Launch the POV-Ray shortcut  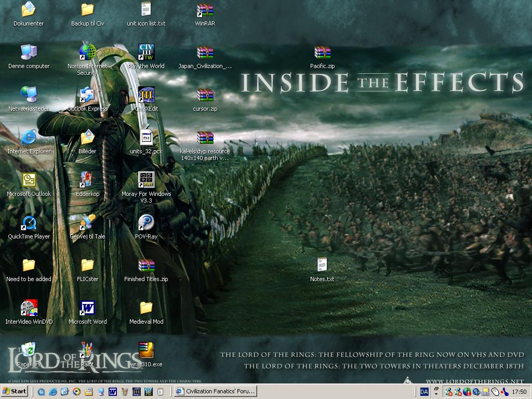(x=146, y=222)
